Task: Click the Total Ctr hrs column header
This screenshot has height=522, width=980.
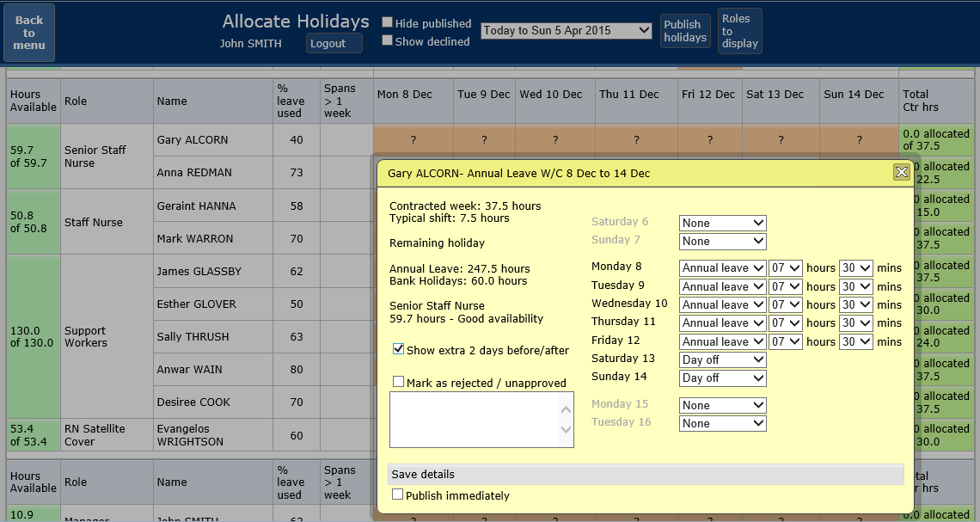Action: pyautogui.click(x=936, y=101)
